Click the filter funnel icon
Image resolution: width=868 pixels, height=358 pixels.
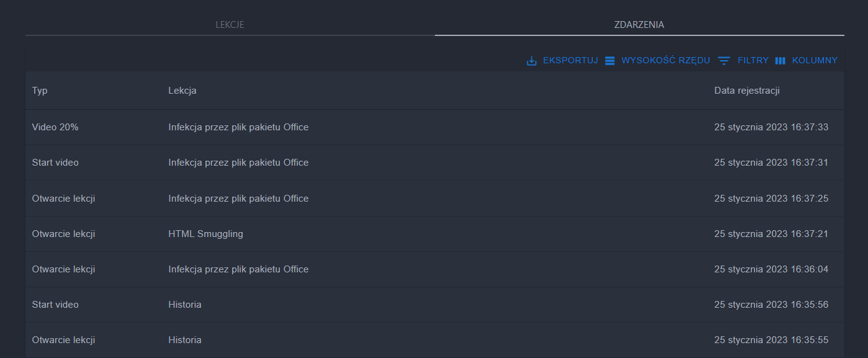coord(724,61)
